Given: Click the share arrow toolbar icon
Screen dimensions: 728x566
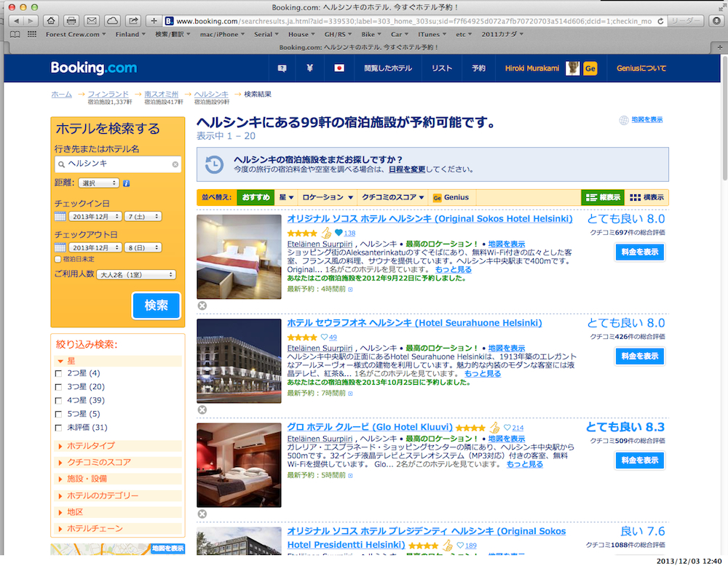Looking at the screenshot, I should 133,21.
